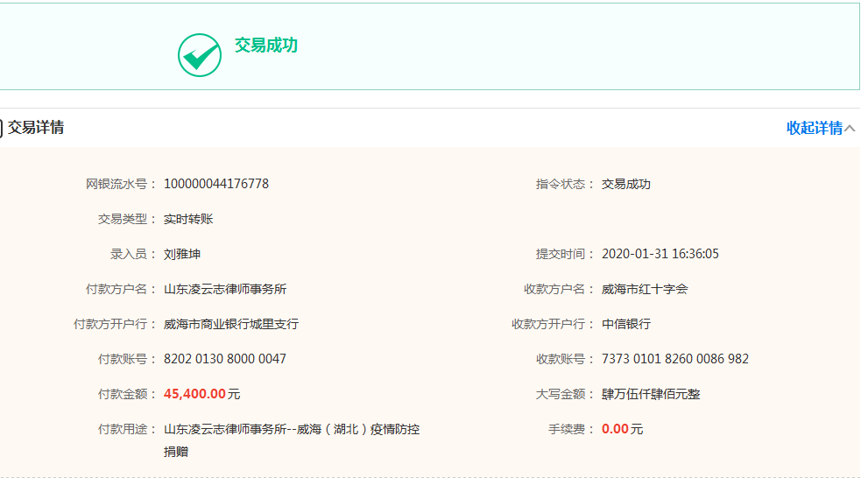Viewport: 868px width, 478px height.
Task: Click the up chevron next to 收起详情
Action: (850, 129)
